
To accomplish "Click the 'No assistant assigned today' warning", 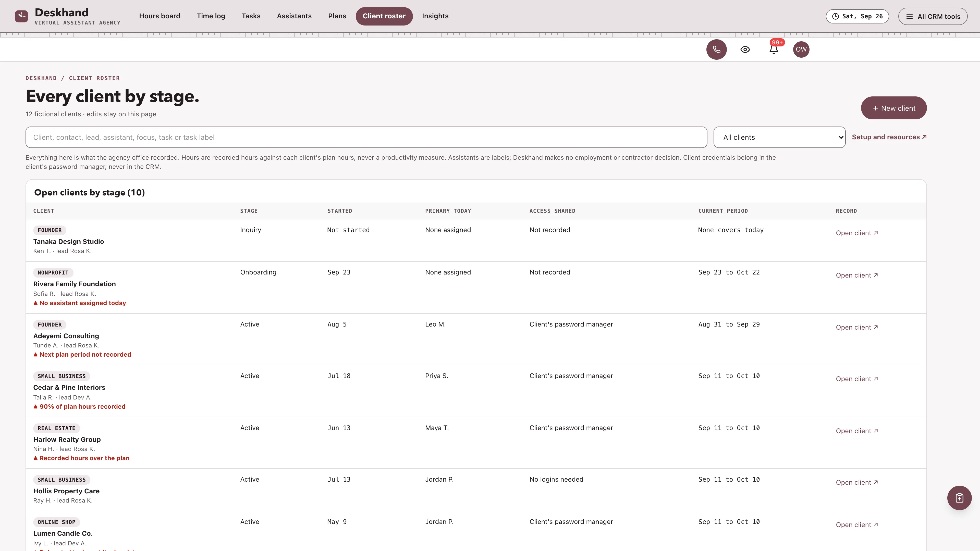I will pos(80,303).
